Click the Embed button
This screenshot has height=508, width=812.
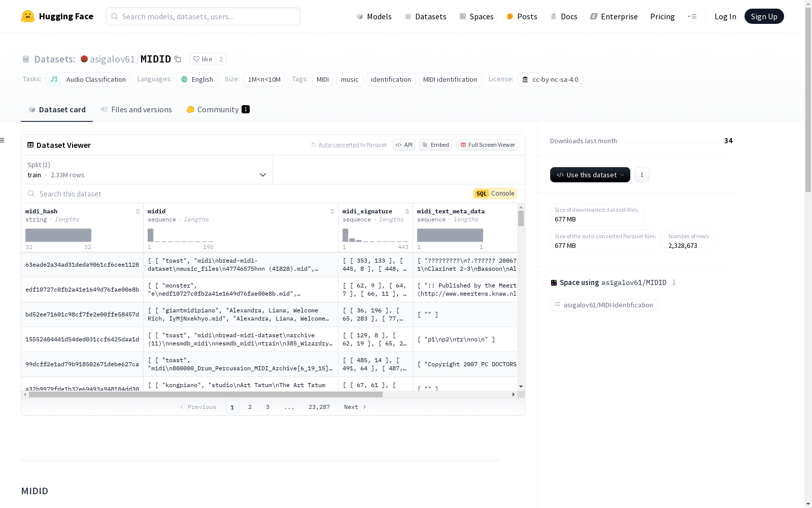[435, 145]
